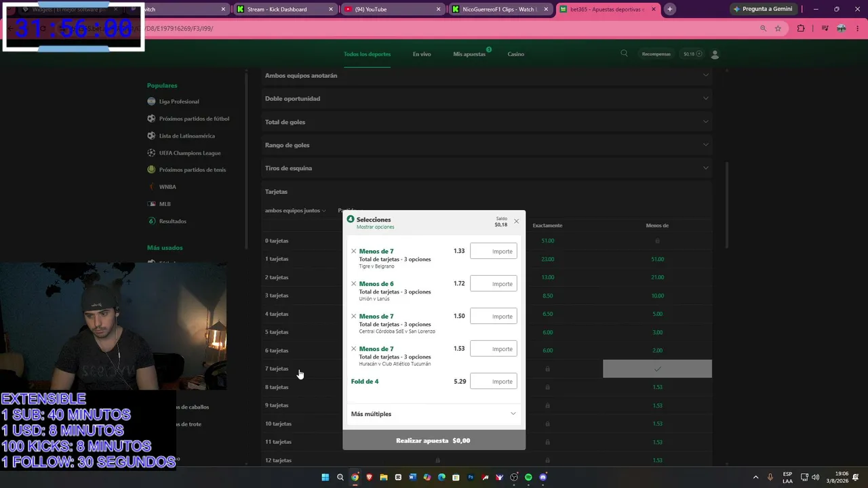868x488 pixels.
Task: Open OBS Studio from the taskbar
Action: [x=514, y=477]
